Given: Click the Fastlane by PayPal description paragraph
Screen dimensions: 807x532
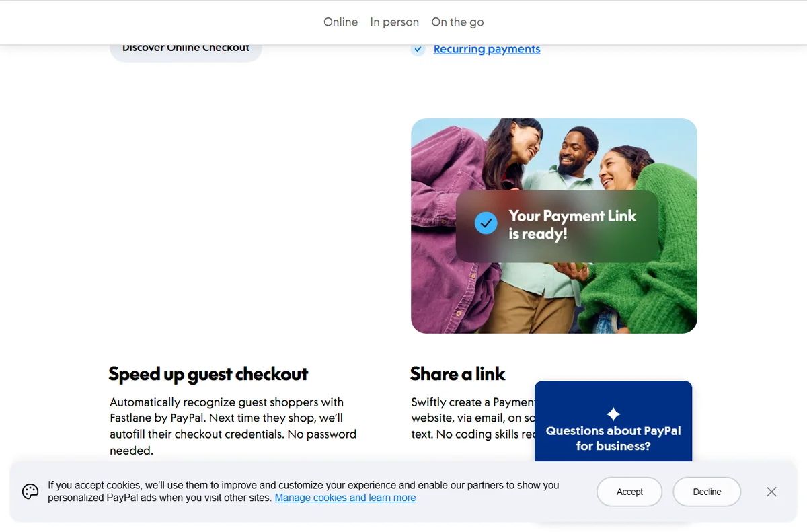Looking at the screenshot, I should click(233, 426).
